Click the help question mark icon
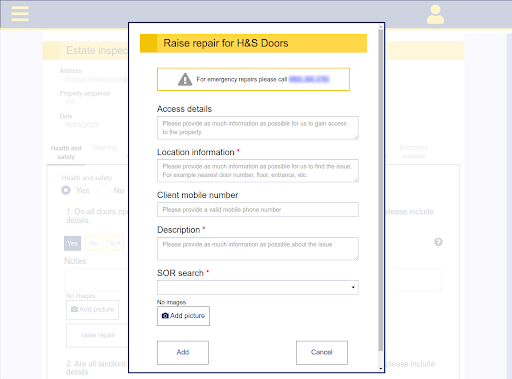Image resolution: width=512 pixels, height=379 pixels. click(x=438, y=242)
